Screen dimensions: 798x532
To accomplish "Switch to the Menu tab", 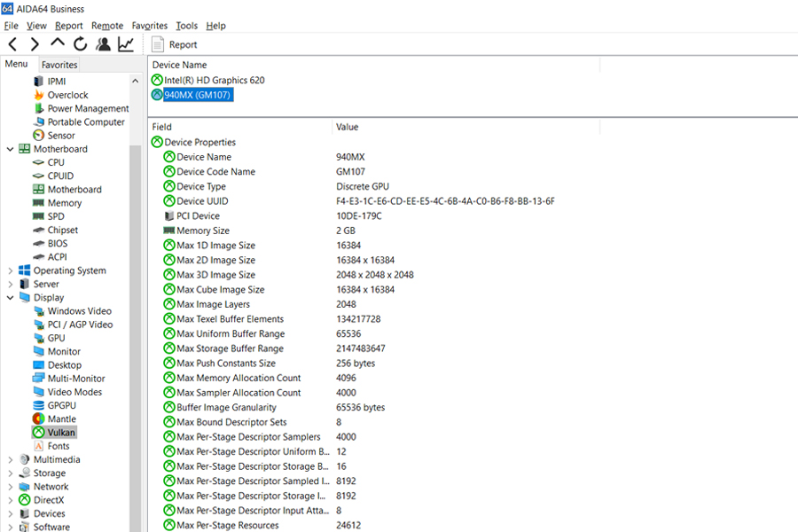I will click(16, 64).
